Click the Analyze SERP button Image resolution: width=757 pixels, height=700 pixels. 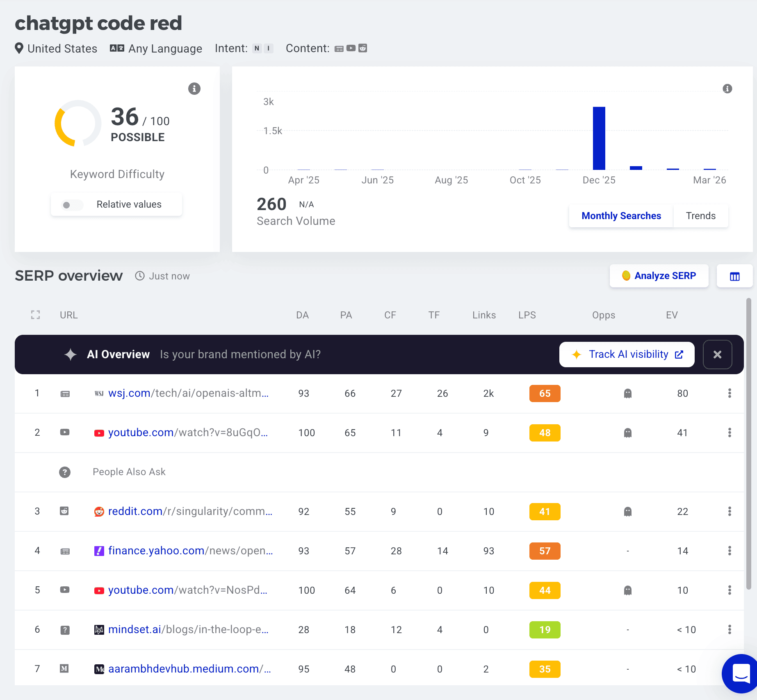coord(659,276)
